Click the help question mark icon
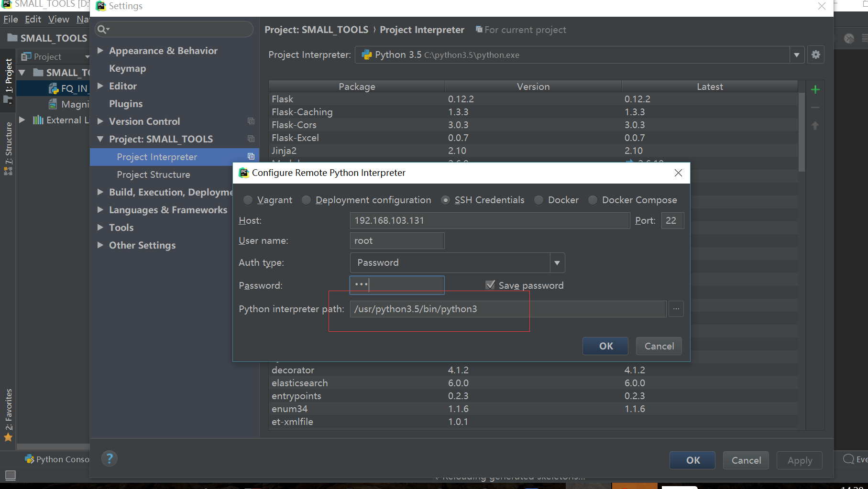Screen dimensions: 868x489 110,459
